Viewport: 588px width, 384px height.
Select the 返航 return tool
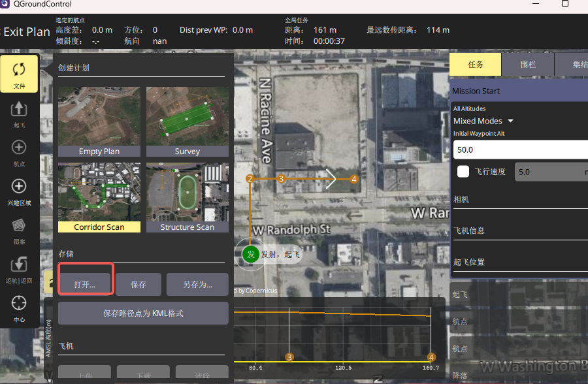pyautogui.click(x=19, y=270)
